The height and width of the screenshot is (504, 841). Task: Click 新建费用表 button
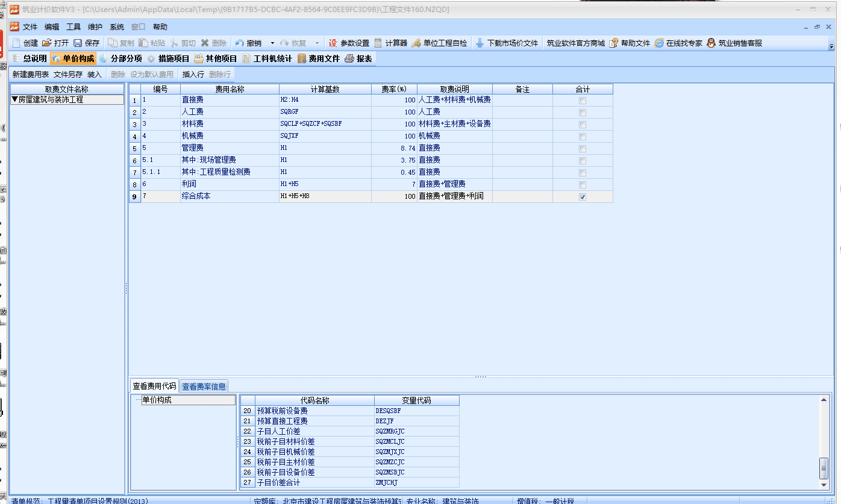pos(30,75)
